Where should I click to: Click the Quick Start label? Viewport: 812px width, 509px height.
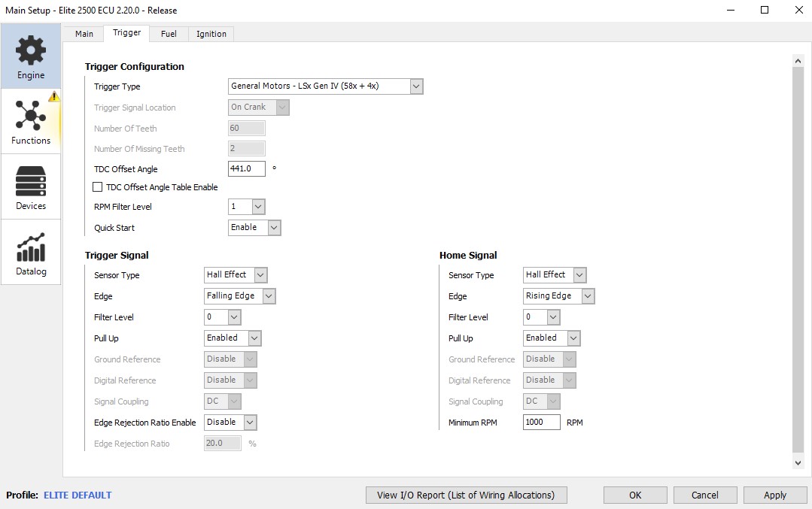(x=114, y=228)
